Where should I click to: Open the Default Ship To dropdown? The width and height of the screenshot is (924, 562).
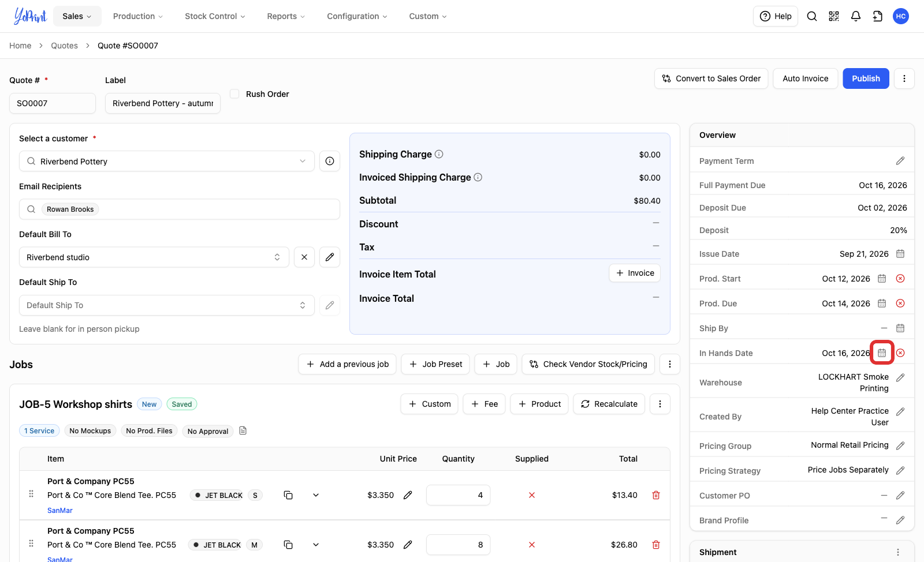coord(167,305)
